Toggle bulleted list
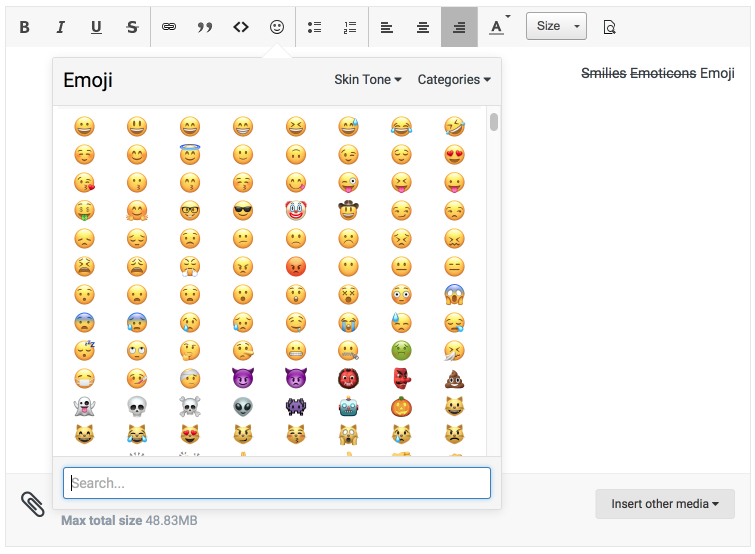 tap(314, 27)
